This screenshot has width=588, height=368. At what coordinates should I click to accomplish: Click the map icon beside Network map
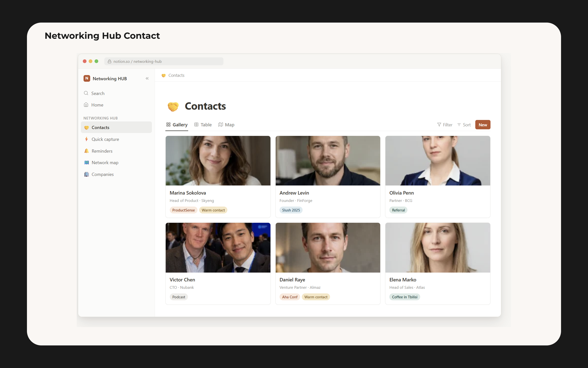click(x=86, y=162)
